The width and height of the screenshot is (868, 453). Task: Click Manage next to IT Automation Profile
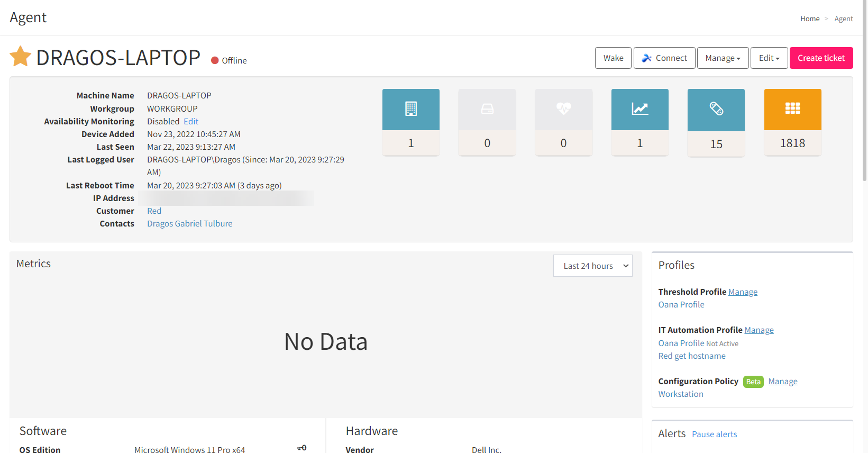tap(759, 330)
